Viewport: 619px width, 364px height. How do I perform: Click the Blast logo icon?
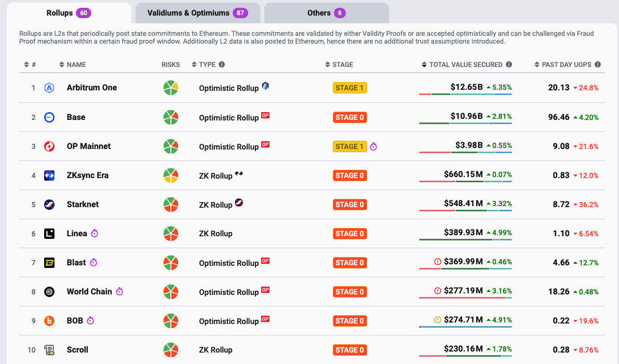pos(49,263)
